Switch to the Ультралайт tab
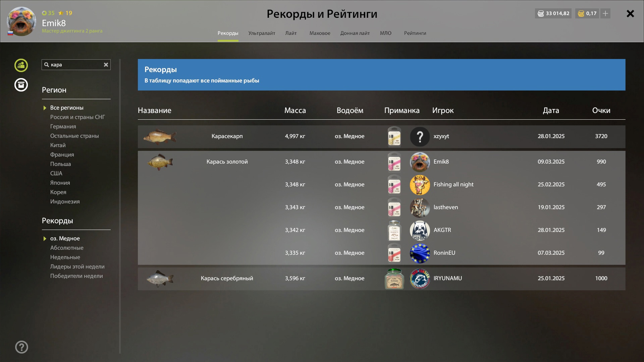Image resolution: width=644 pixels, height=362 pixels. (262, 33)
